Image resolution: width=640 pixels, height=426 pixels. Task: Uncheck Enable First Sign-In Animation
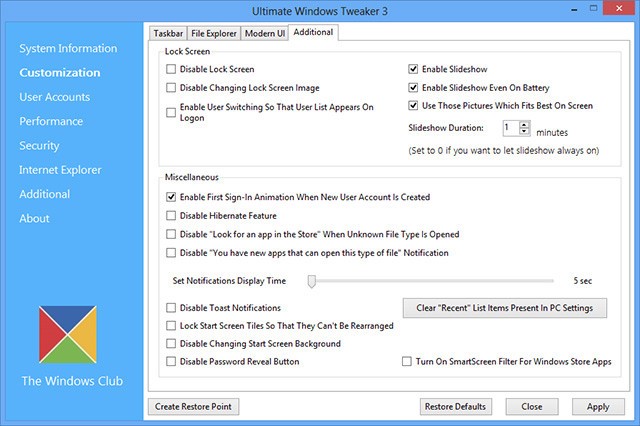point(171,197)
